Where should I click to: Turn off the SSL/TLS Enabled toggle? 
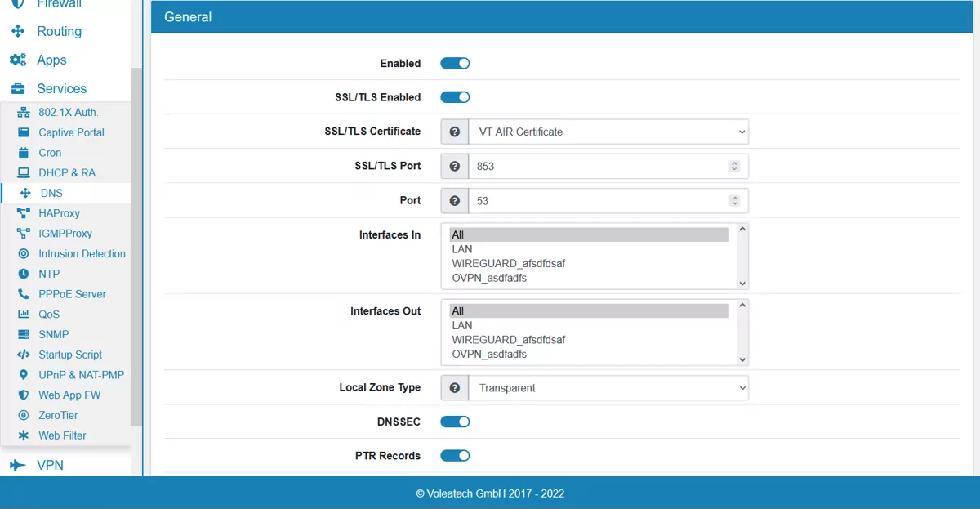click(x=455, y=97)
